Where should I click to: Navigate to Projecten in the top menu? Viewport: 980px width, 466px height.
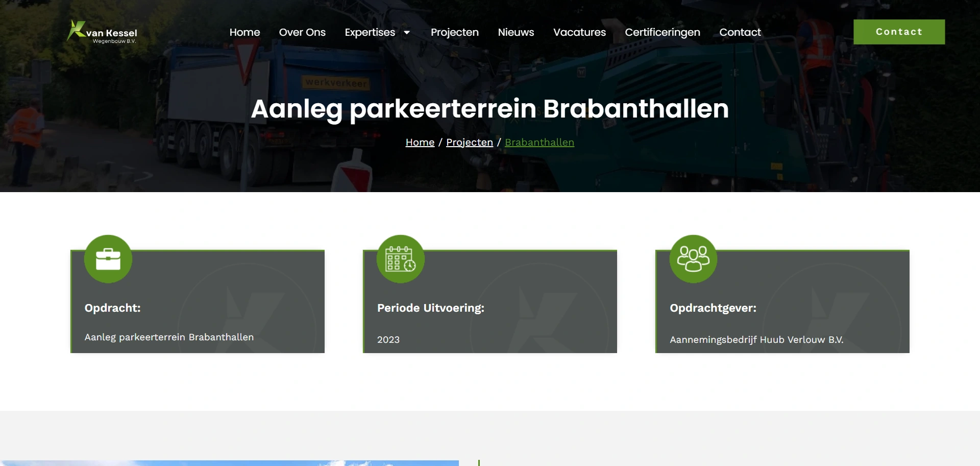(454, 32)
